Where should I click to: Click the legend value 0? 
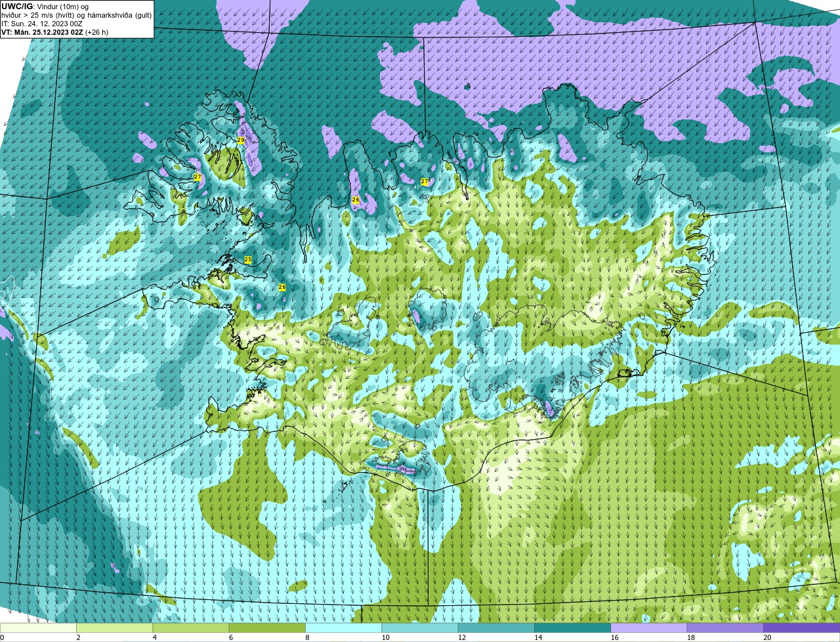click(x=2, y=637)
